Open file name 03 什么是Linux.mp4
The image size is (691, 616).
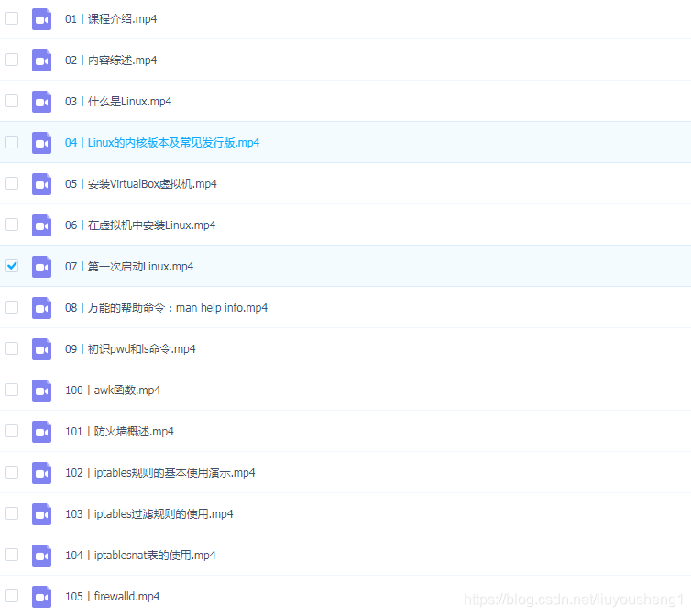pyautogui.click(x=118, y=102)
